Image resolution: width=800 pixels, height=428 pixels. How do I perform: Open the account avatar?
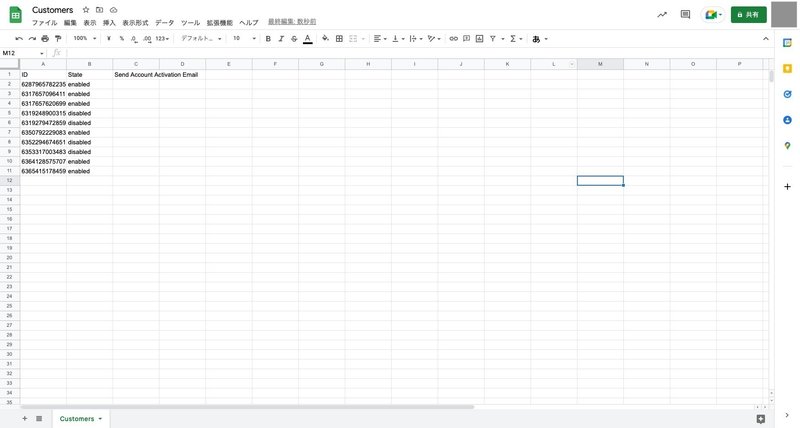783,14
